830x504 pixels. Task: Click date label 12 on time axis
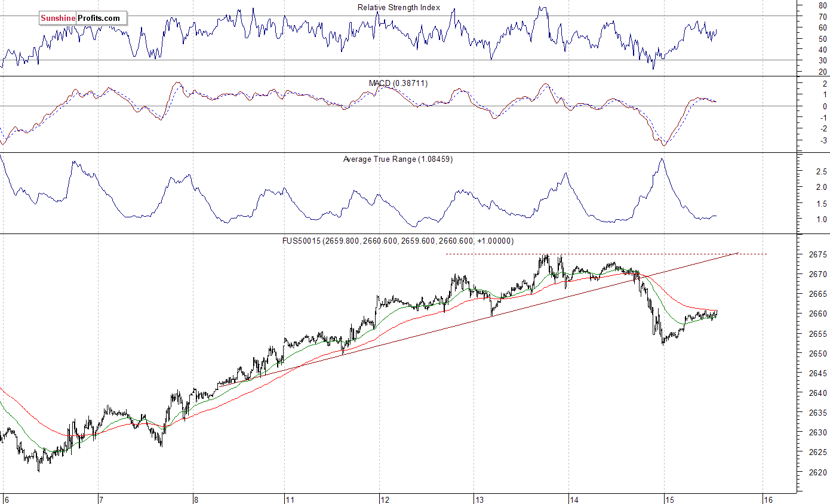(385, 499)
